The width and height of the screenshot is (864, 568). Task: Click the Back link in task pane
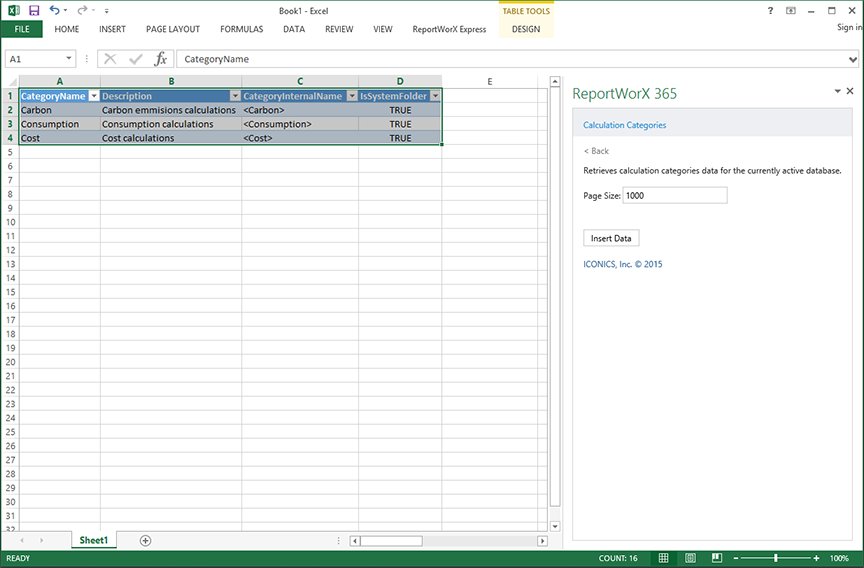pos(597,151)
